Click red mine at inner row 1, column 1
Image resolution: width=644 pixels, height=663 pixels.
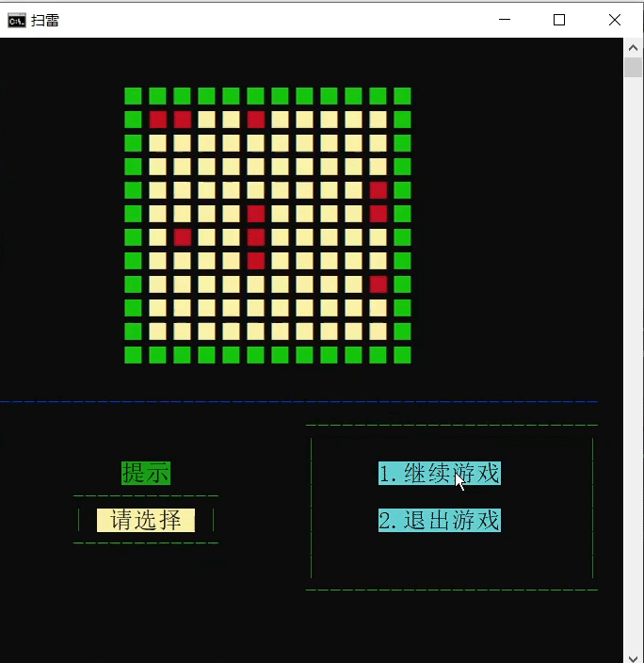pyautogui.click(x=158, y=120)
